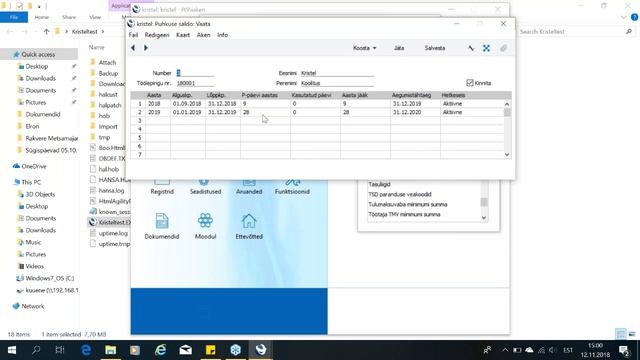
Task: Open OneDrive in Explorer sidebar
Action: (34, 167)
